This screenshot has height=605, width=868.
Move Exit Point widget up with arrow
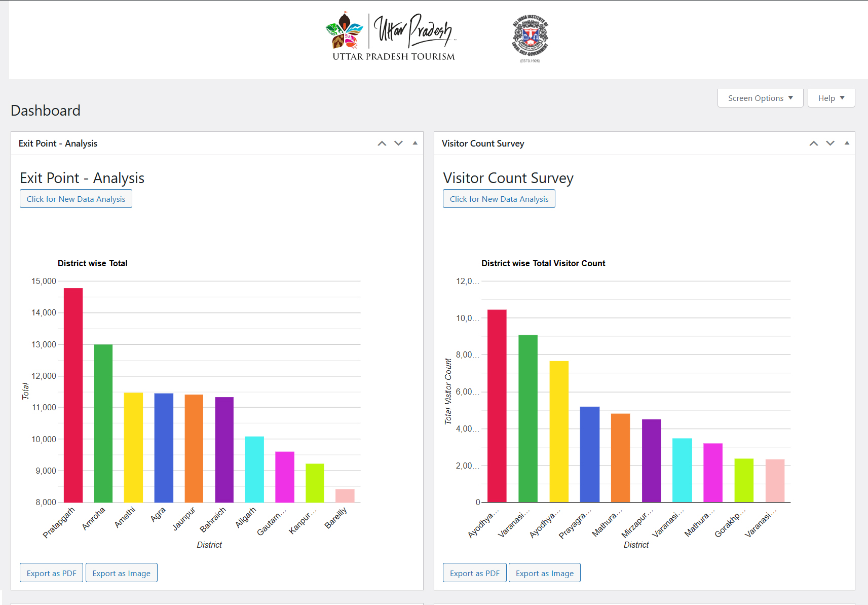point(382,144)
